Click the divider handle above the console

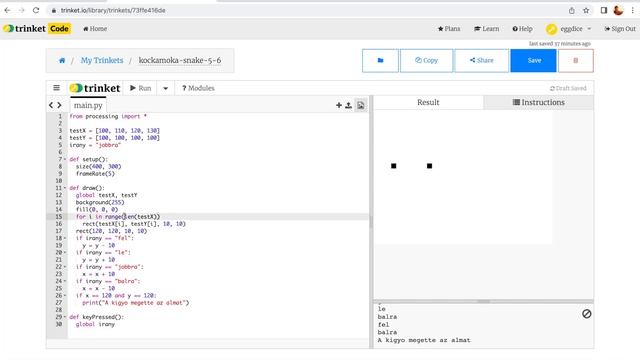(x=483, y=301)
